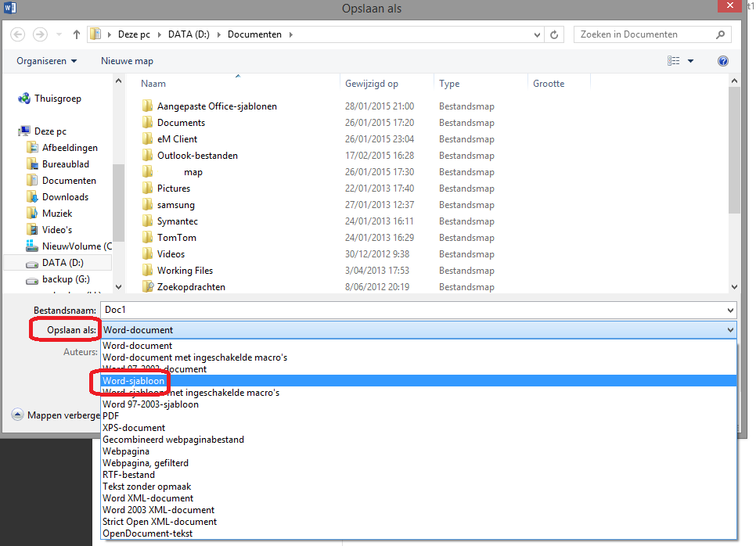Screen dimensions: 756x546
Task: Go back with the left arrow button
Action: (18, 34)
